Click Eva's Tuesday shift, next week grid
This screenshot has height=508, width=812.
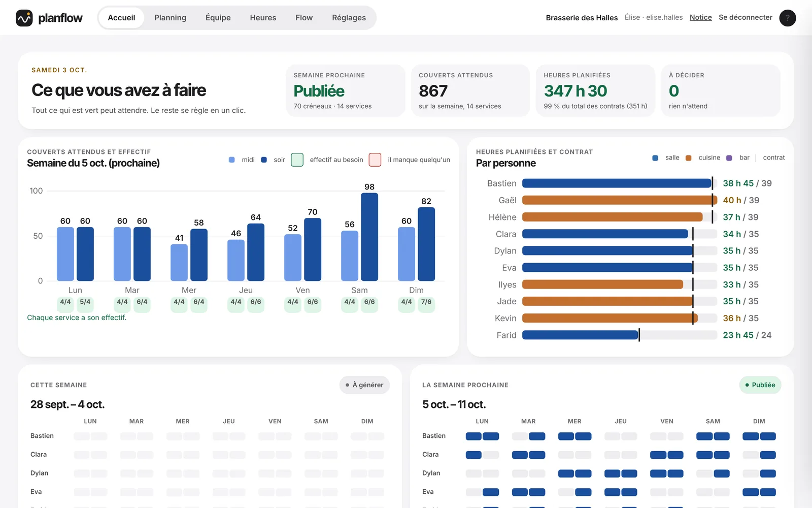(x=528, y=492)
